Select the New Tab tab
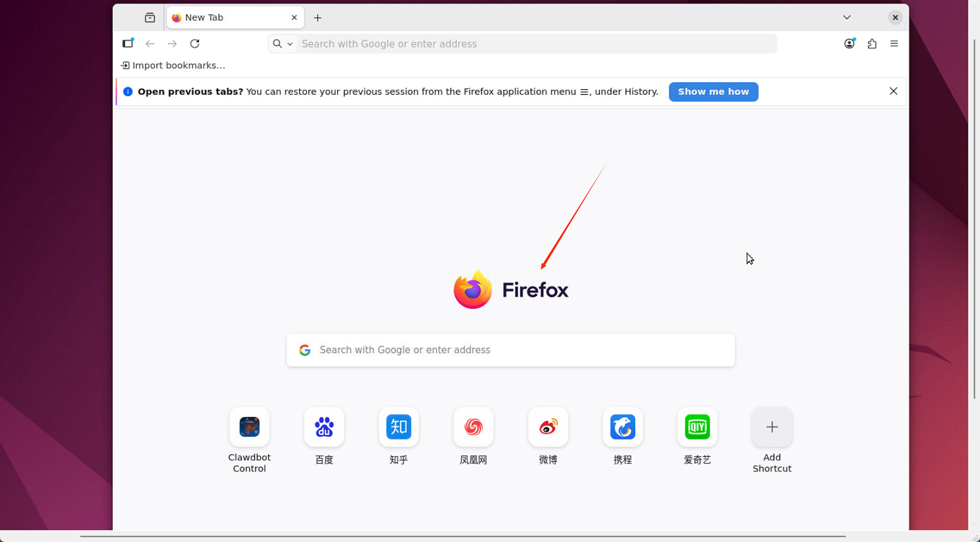This screenshot has height=542, width=980. pyautogui.click(x=228, y=18)
